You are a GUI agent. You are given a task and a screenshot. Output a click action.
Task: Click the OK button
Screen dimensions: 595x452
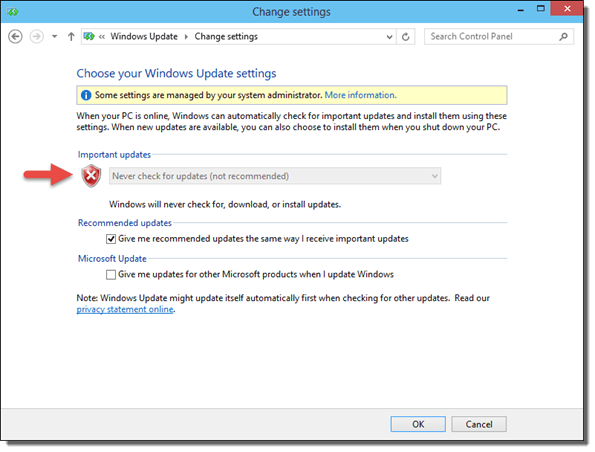418,424
